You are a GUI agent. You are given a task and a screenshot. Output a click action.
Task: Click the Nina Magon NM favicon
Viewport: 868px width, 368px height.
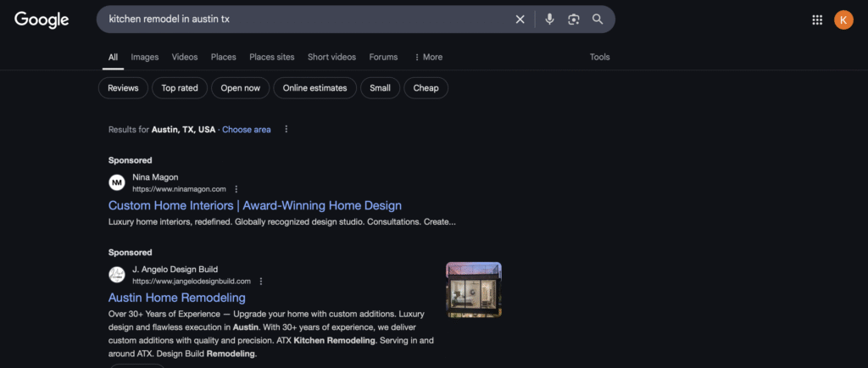117,182
